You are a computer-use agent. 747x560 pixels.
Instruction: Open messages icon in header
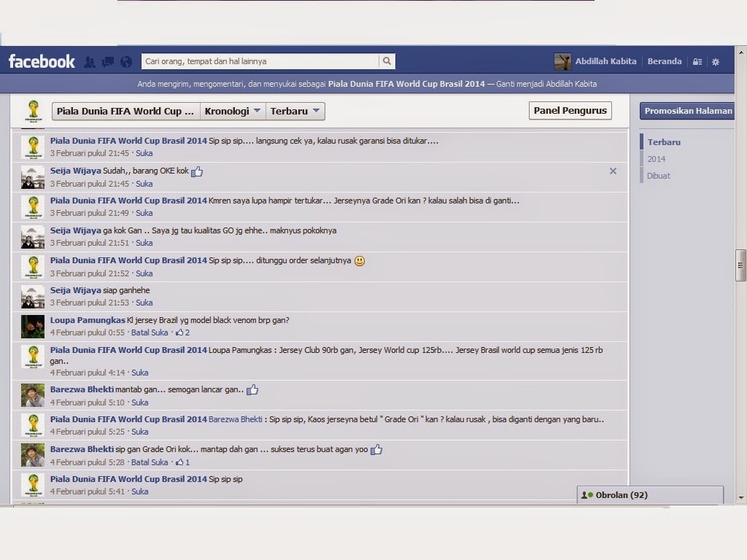click(x=108, y=61)
